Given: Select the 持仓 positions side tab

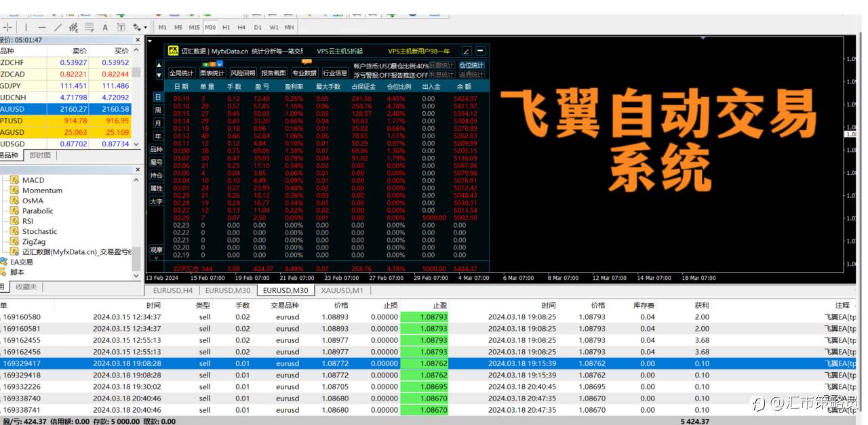Looking at the screenshot, I should pos(157,175).
